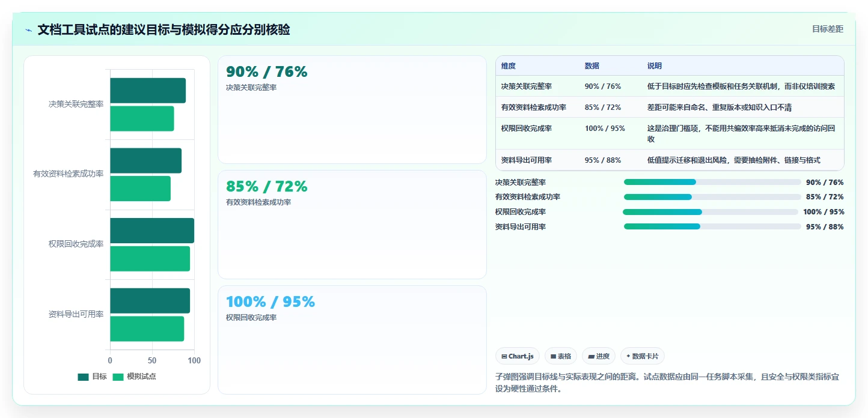The image size is (868, 418).
Task: Click the 进度 chip
Action: [599, 356]
